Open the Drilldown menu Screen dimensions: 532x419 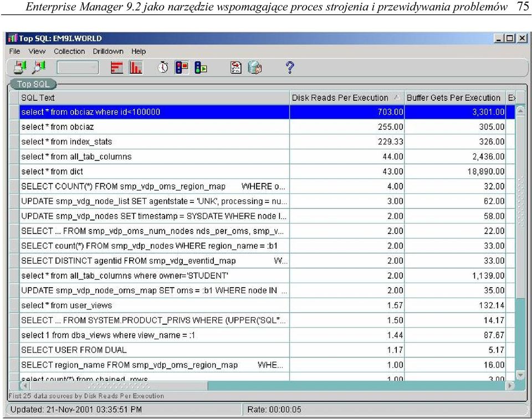(108, 51)
